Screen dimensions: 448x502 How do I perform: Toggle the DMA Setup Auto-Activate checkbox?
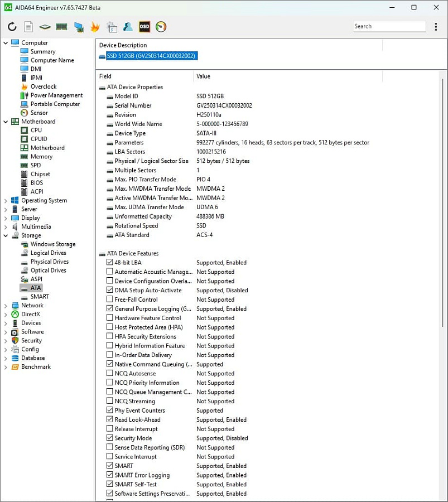[109, 290]
